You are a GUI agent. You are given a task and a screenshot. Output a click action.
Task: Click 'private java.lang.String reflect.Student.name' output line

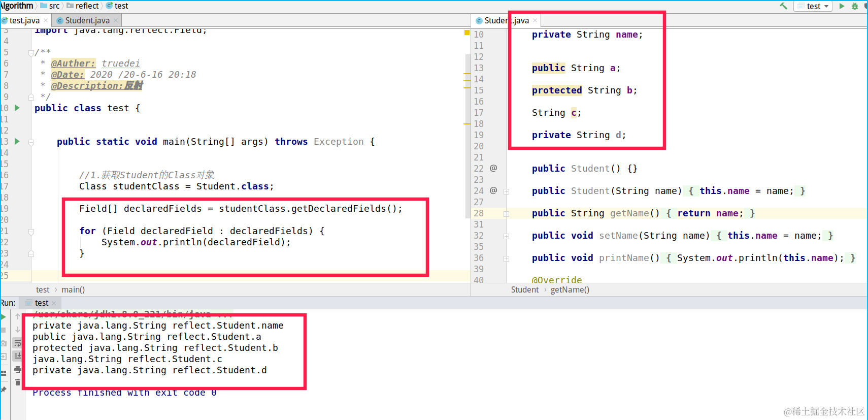point(158,325)
